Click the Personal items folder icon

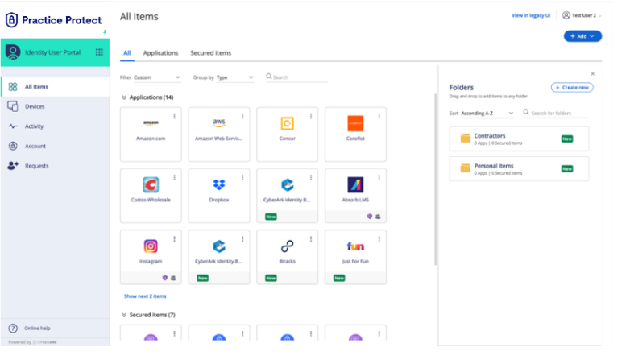(466, 168)
